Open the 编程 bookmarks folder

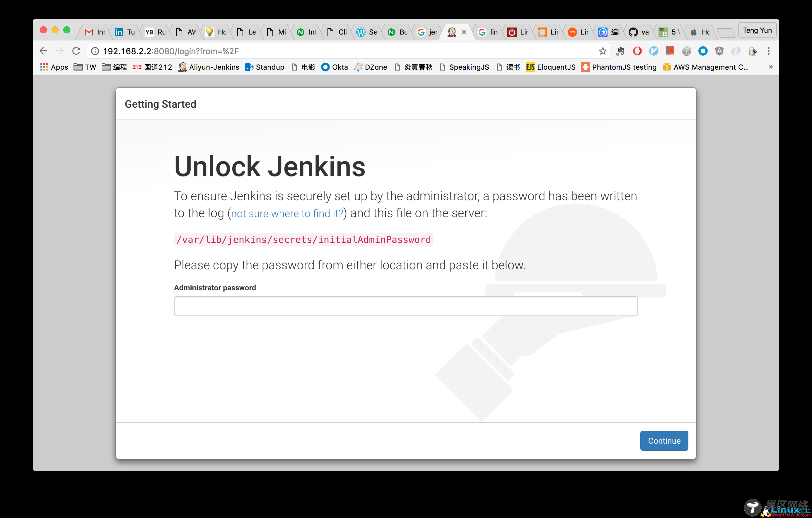click(x=114, y=67)
